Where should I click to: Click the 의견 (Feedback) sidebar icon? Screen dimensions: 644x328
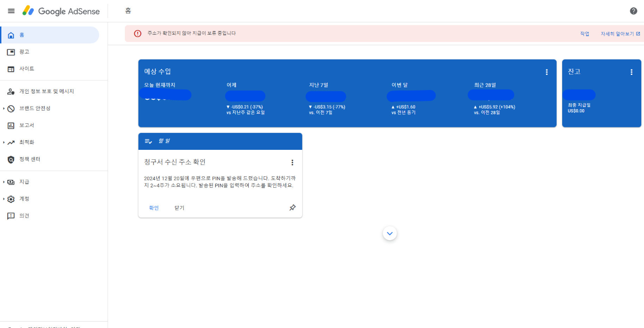point(11,216)
